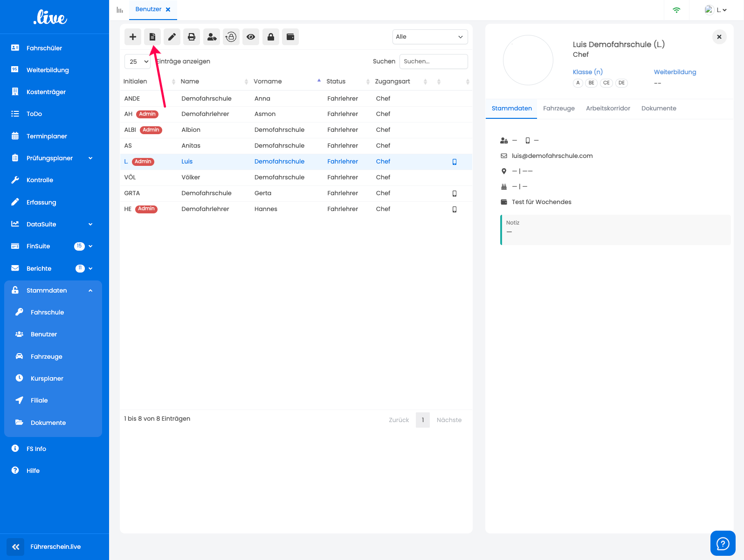Click the Klasse (n) link
Screen dimensions: 744x560
coord(587,72)
